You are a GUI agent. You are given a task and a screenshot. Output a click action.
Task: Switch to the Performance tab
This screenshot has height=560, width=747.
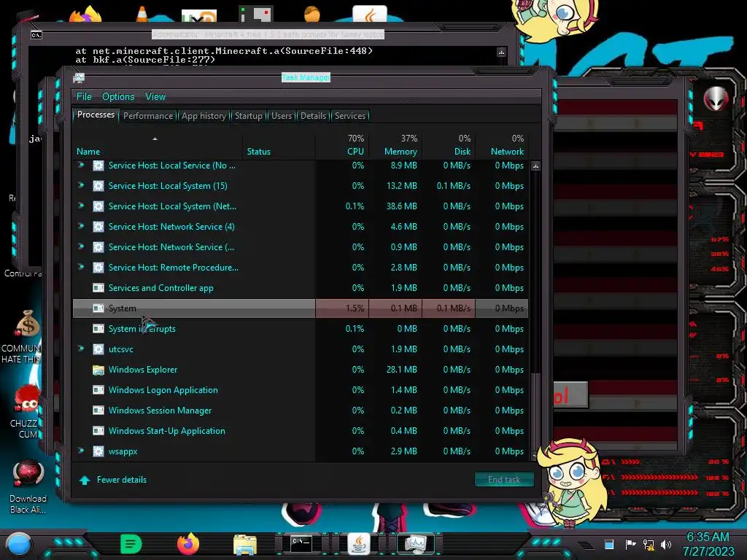[148, 116]
